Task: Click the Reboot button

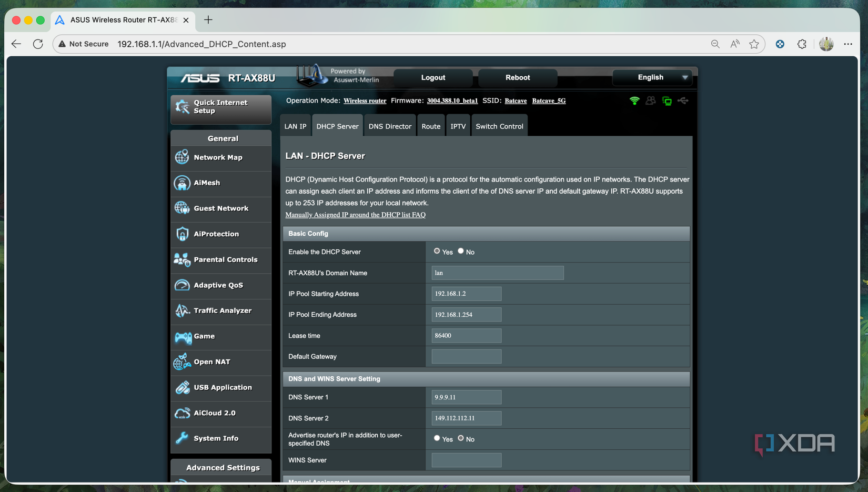Action: pos(517,77)
